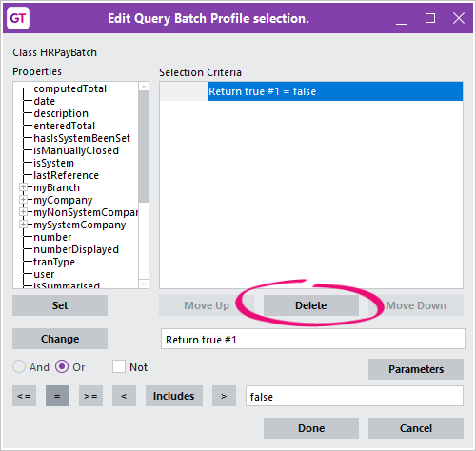Expand the myCompany tree node

click(x=23, y=200)
